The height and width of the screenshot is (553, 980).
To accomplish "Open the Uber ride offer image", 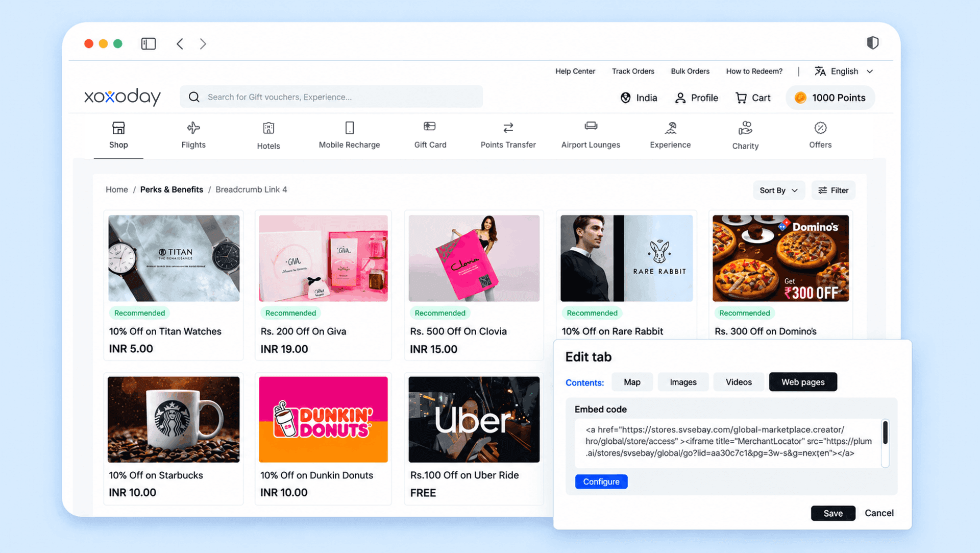I will coord(474,420).
